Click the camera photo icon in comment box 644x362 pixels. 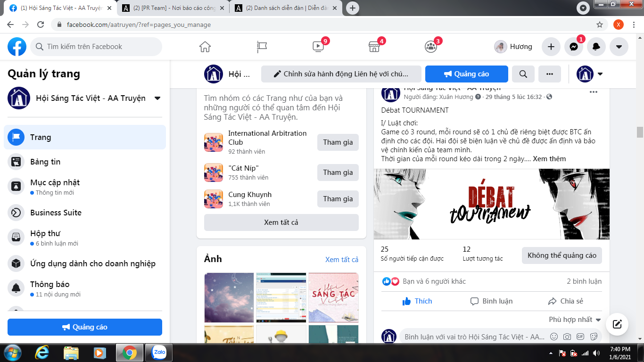567,337
